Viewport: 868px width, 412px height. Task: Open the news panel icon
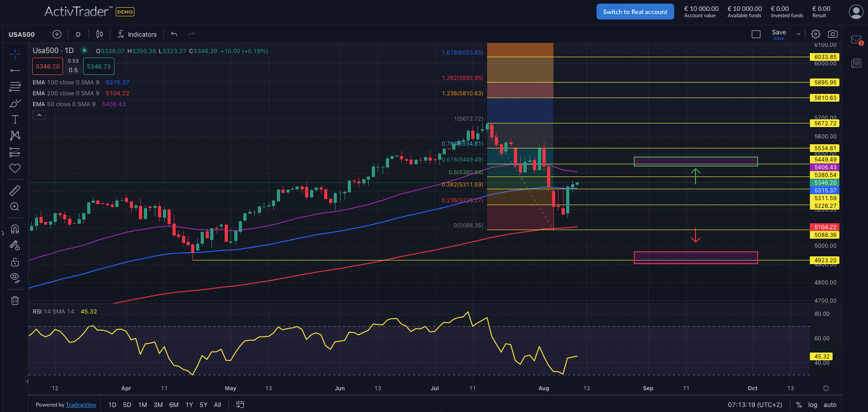[x=856, y=63]
